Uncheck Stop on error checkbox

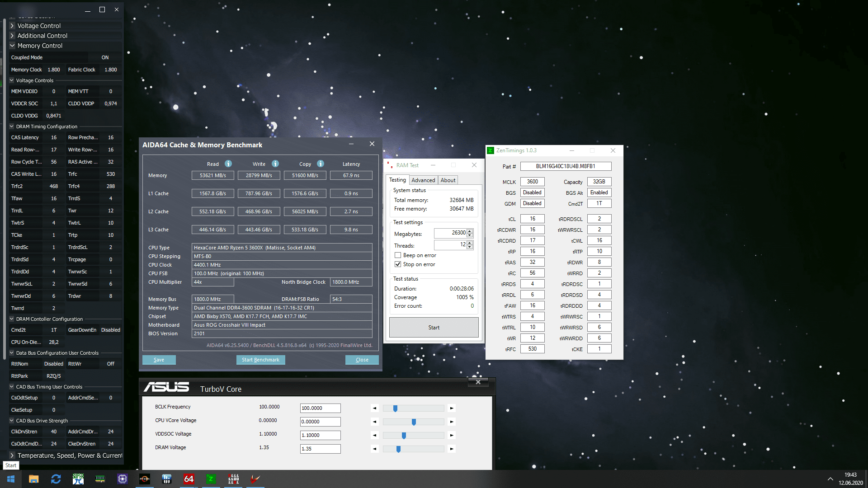[398, 264]
